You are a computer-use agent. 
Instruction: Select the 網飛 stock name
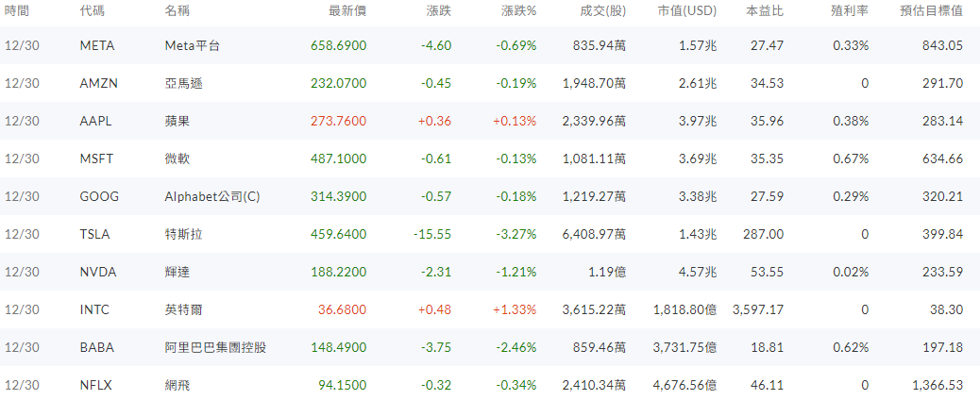pyautogui.click(x=177, y=385)
